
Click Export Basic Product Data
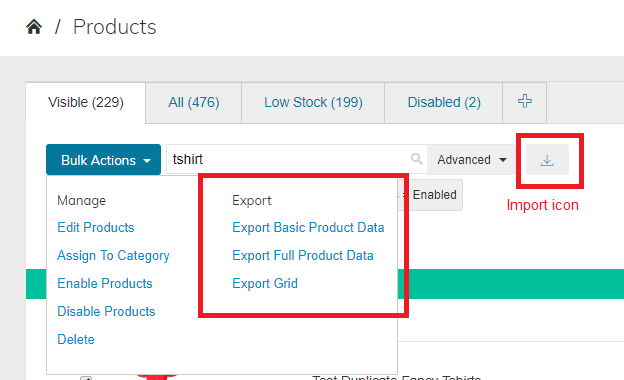tap(308, 228)
